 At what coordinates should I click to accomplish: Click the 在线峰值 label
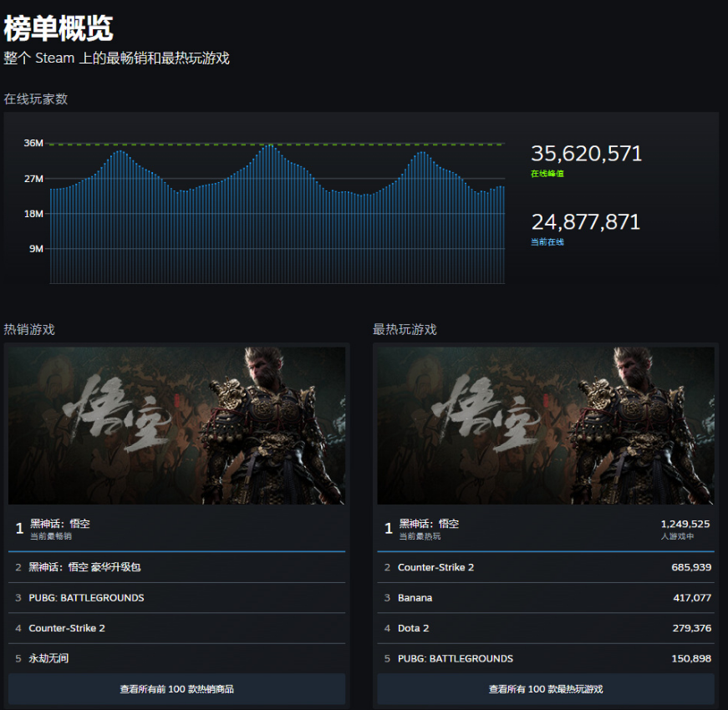point(547,174)
